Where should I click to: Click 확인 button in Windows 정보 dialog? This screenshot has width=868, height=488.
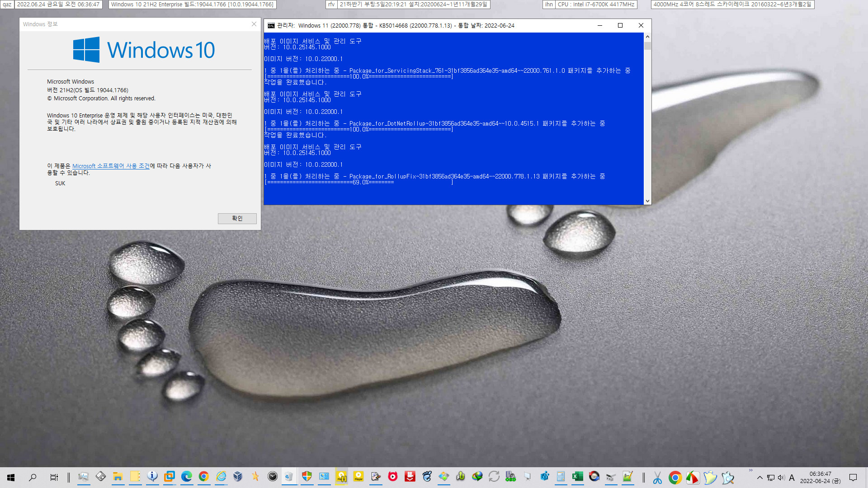237,218
